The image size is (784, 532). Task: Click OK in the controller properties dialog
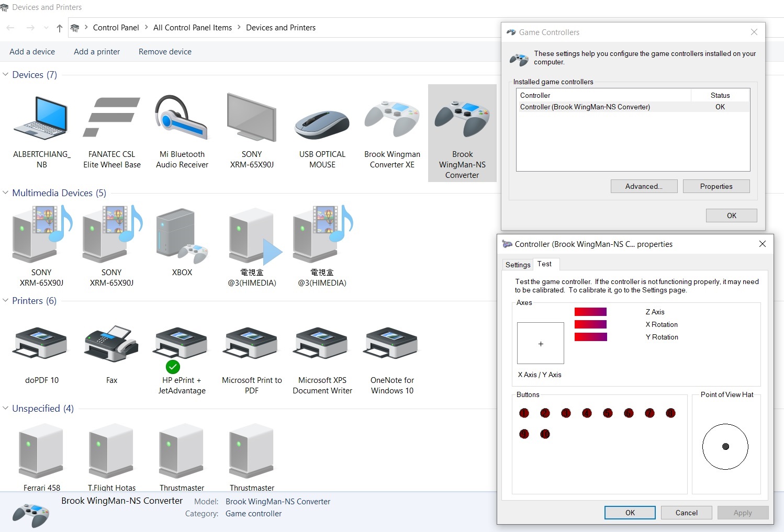tap(630, 513)
